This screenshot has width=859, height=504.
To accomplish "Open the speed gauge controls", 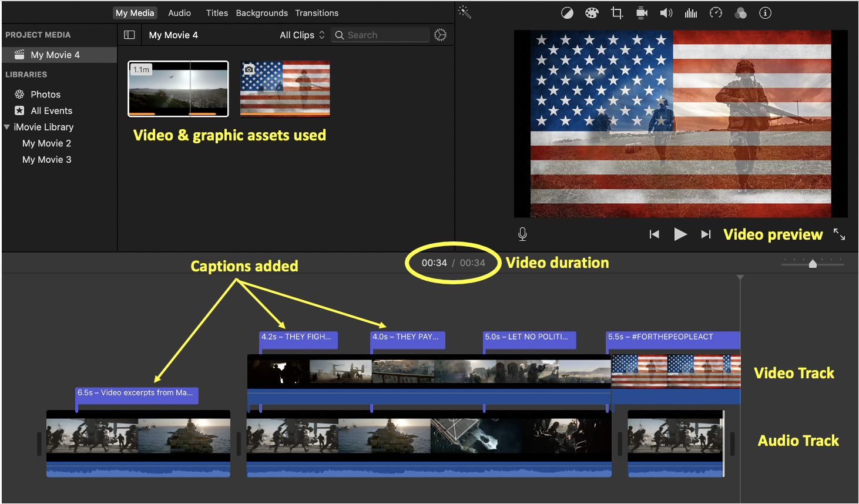I will [716, 13].
